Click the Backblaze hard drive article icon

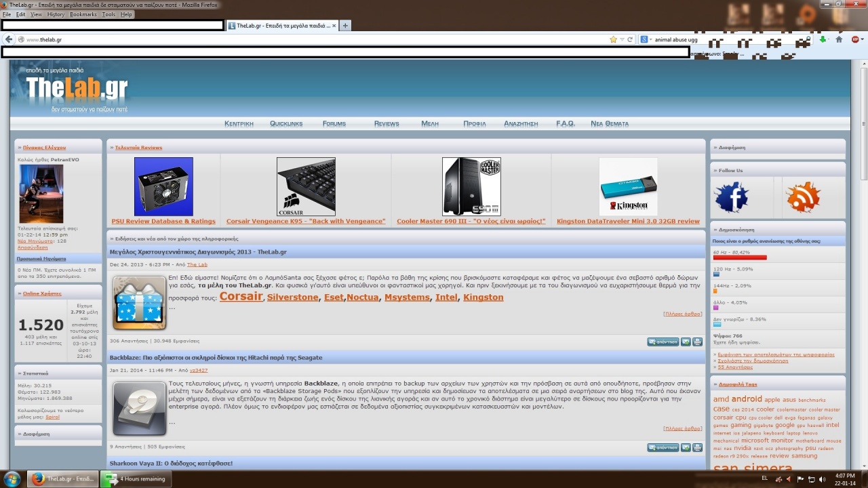(x=139, y=409)
